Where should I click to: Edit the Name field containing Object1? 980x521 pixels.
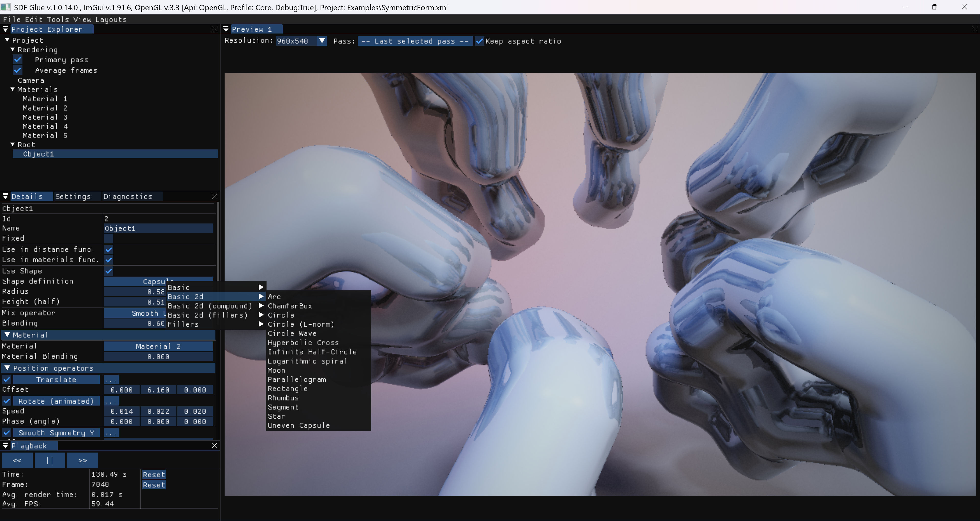[158, 228]
